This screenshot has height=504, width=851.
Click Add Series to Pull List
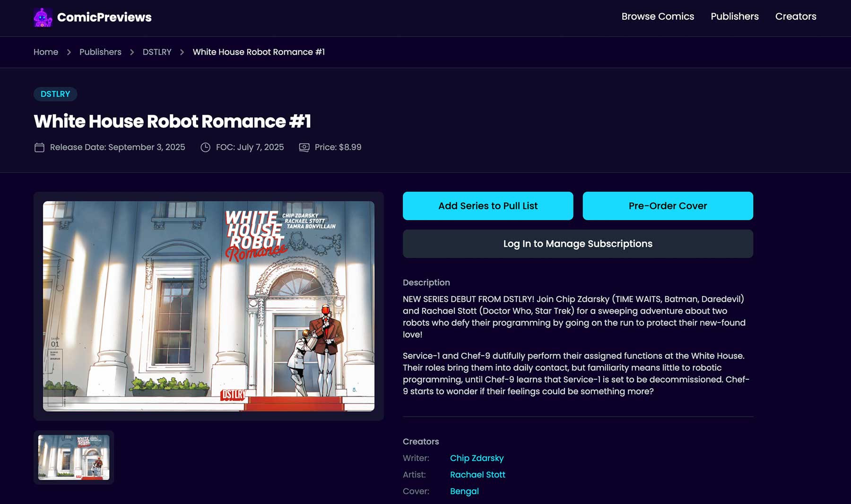pyautogui.click(x=488, y=206)
